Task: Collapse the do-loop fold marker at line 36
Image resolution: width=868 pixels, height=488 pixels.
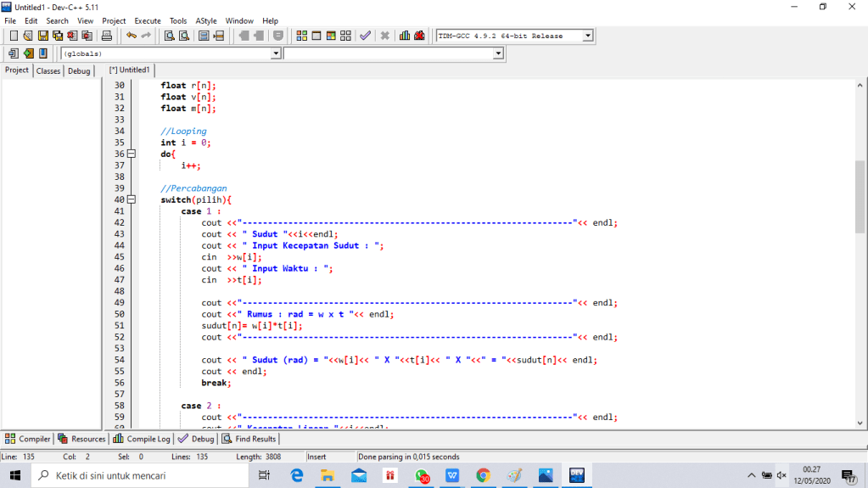Action: (131, 154)
